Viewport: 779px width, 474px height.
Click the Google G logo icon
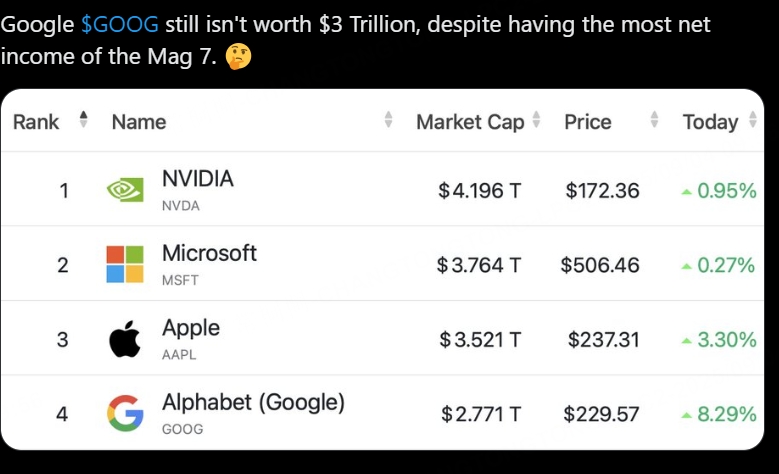[x=125, y=414]
